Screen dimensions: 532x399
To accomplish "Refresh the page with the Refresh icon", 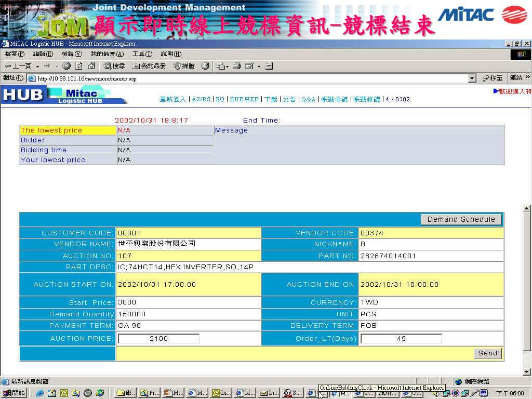I will (79, 66).
